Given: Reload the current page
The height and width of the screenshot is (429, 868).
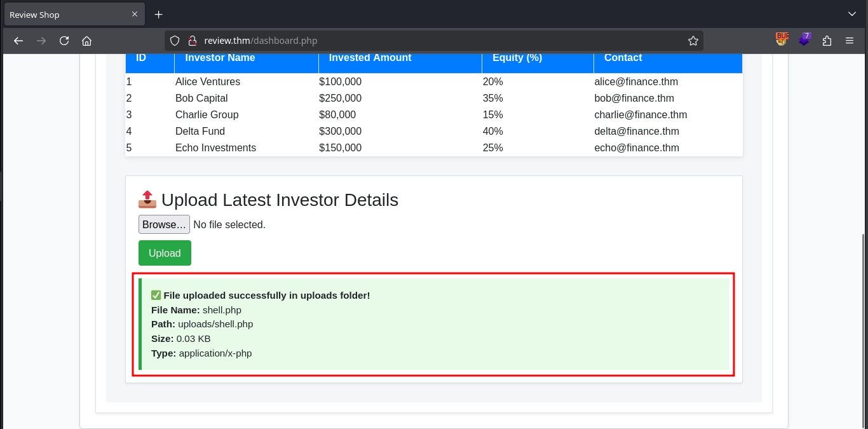Looking at the screenshot, I should tap(64, 41).
